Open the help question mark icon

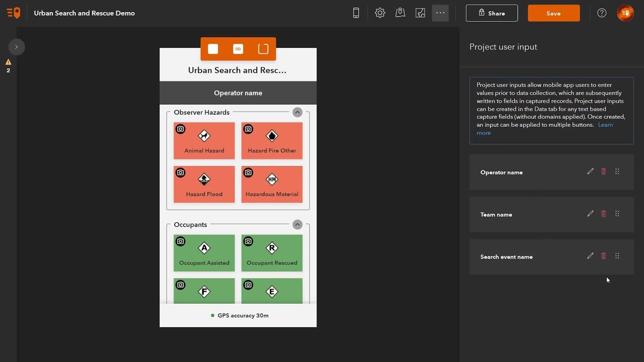602,13
